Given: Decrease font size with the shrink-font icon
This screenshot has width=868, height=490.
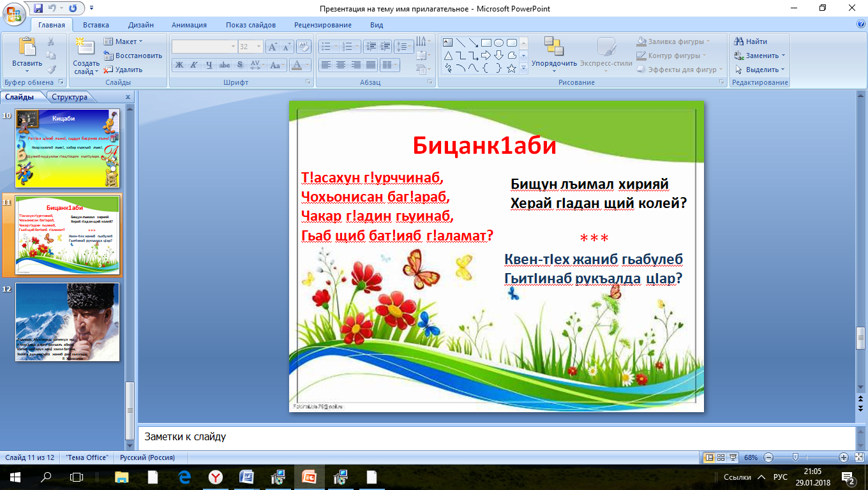Looking at the screenshot, I should (287, 47).
